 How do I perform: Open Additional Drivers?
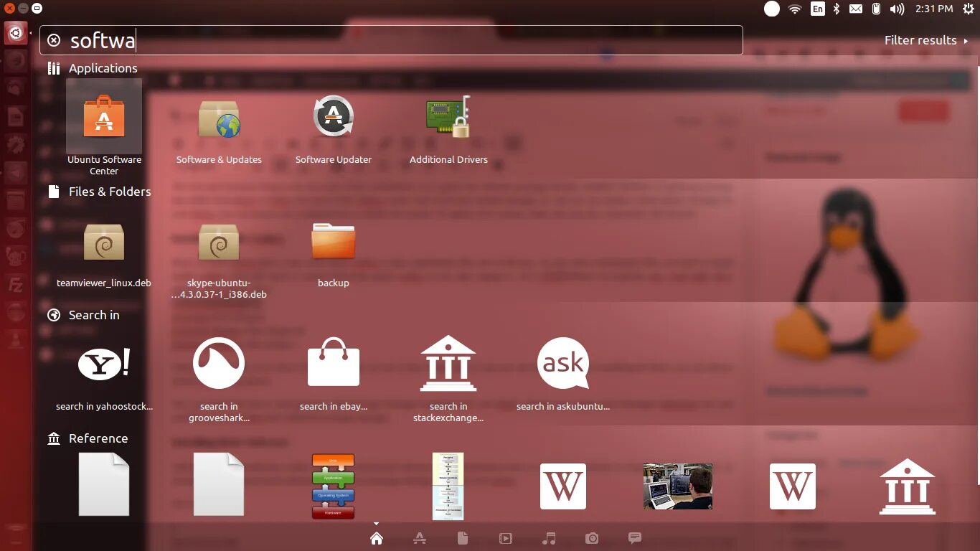click(448, 129)
